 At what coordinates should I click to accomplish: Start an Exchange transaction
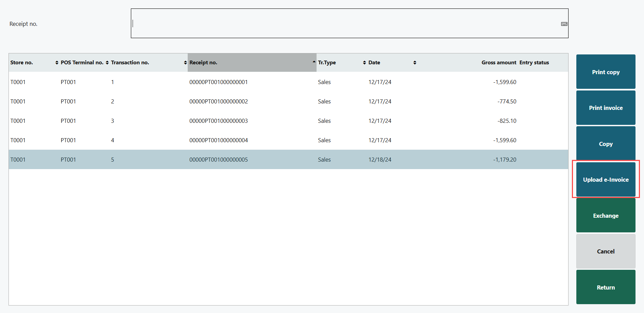tap(606, 216)
